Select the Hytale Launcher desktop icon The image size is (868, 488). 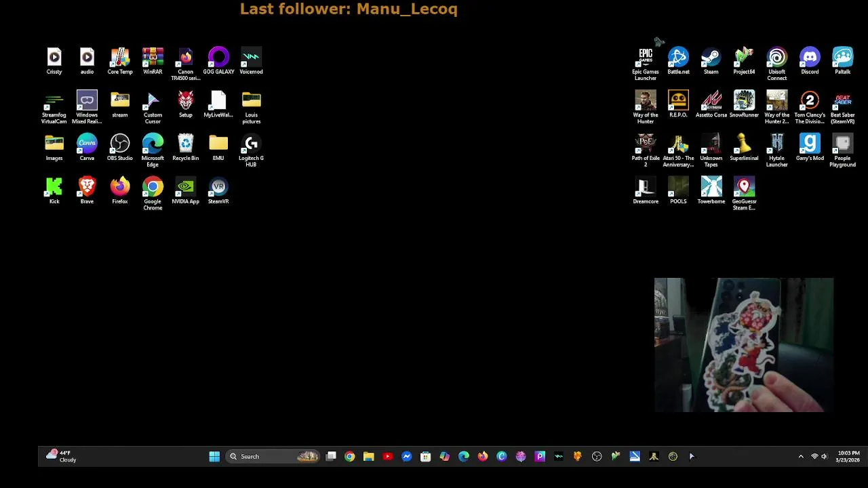click(x=776, y=150)
